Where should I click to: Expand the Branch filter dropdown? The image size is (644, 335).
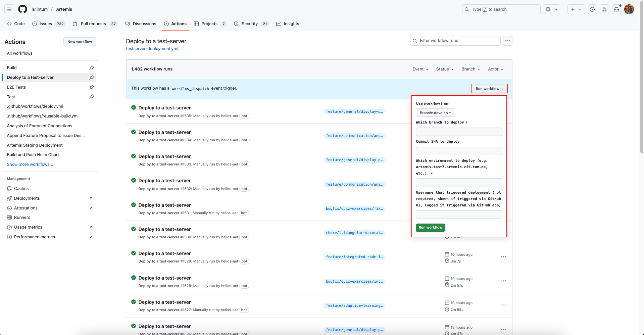pyautogui.click(x=471, y=69)
